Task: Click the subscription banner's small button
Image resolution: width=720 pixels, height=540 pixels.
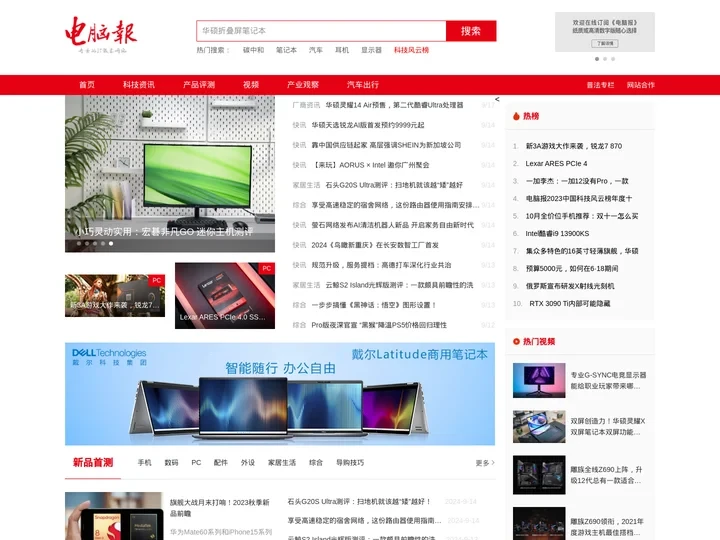Action: point(605,44)
